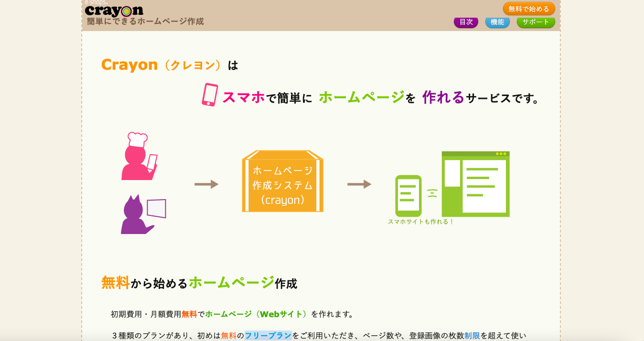This screenshot has width=644, height=341.
Task: Click the arrow pointing to green devices
Action: tap(359, 184)
